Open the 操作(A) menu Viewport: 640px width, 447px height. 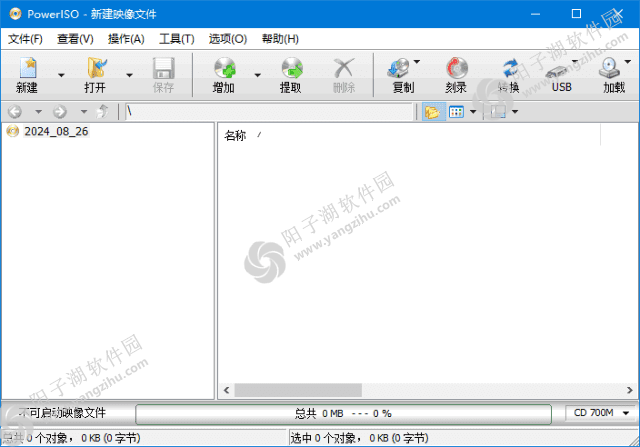[x=126, y=39]
